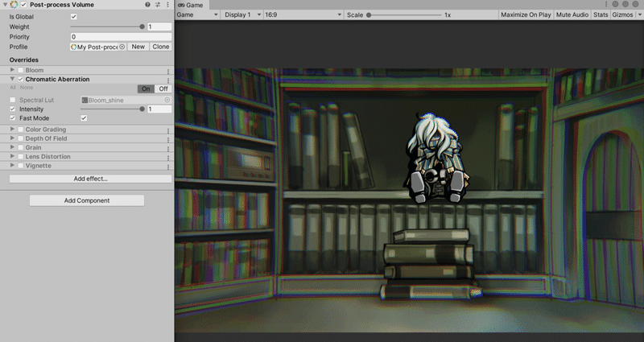Image resolution: width=644 pixels, height=342 pixels.
Task: Click the Add Component button
Action: click(87, 200)
